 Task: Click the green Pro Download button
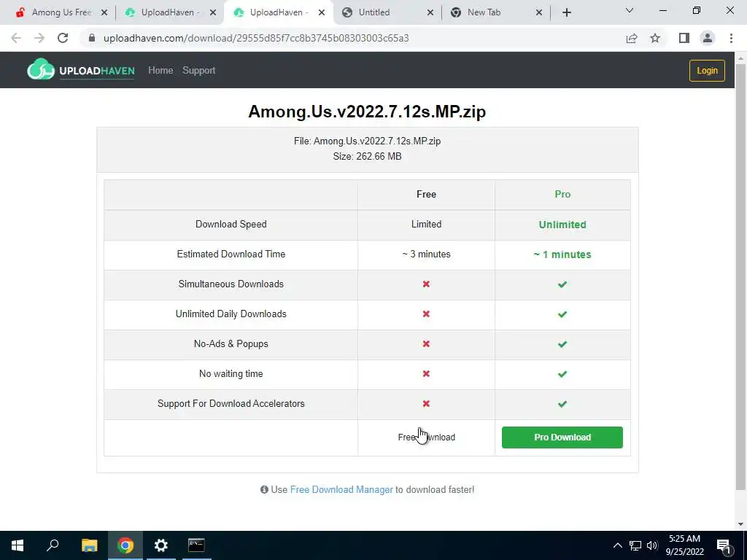tap(562, 437)
